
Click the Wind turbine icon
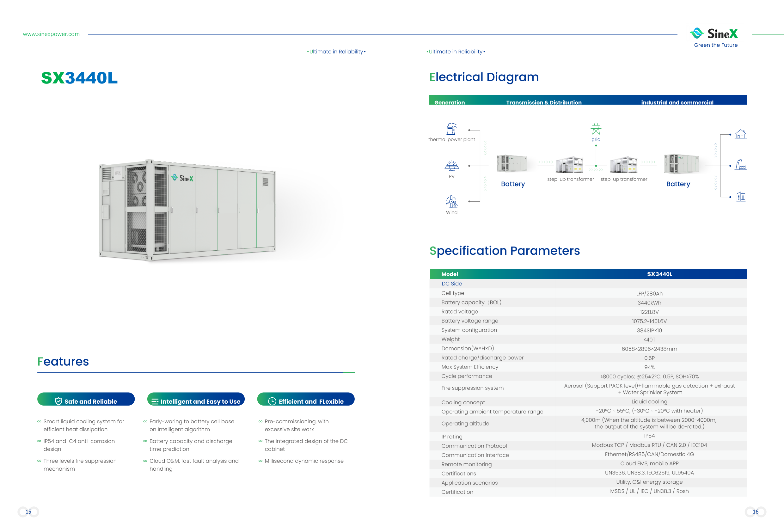click(451, 201)
